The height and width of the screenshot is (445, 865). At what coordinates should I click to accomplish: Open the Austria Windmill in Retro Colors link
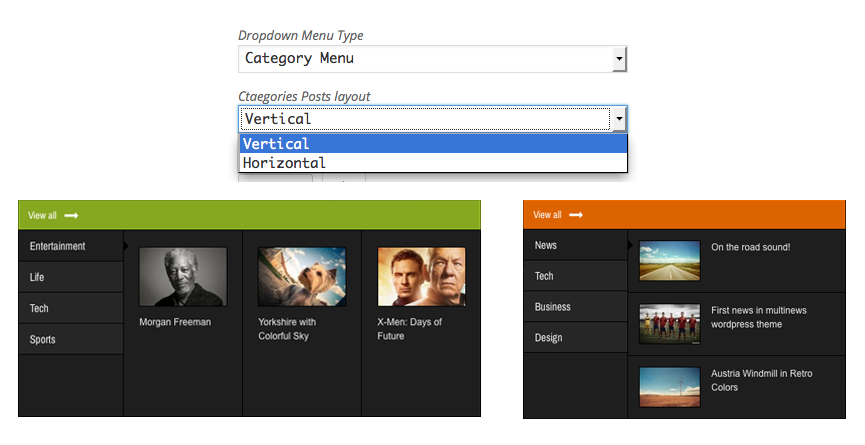(761, 380)
